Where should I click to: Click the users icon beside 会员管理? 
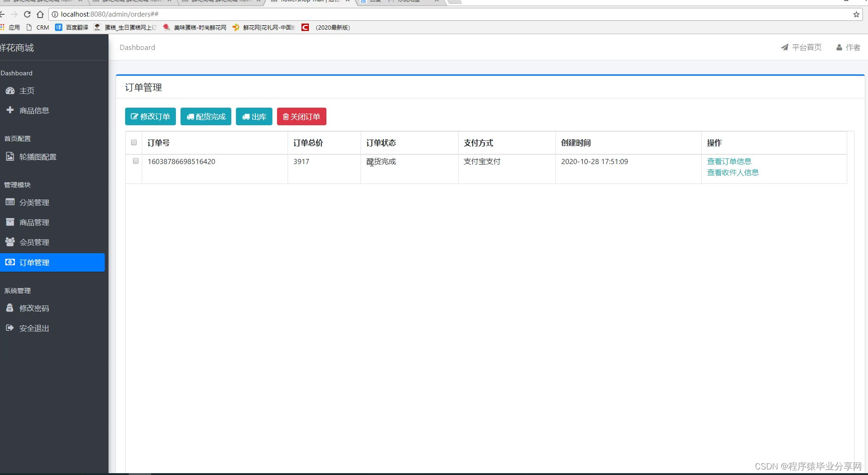(x=10, y=242)
